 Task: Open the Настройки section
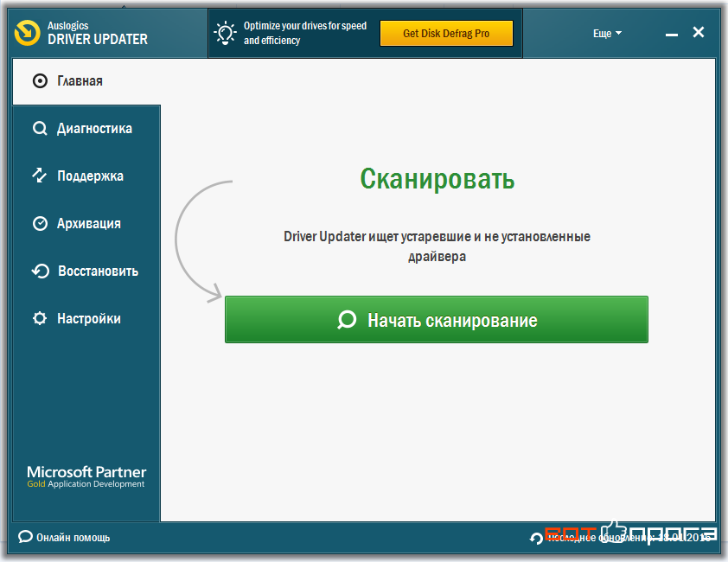pos(86,319)
